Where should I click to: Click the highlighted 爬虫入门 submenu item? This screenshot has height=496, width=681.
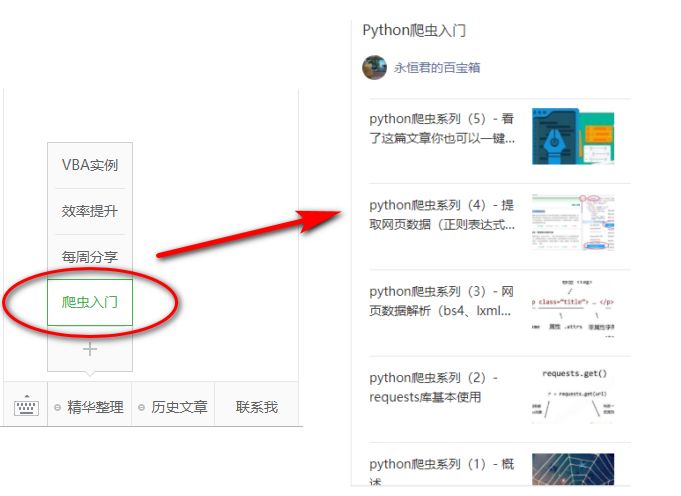point(90,302)
